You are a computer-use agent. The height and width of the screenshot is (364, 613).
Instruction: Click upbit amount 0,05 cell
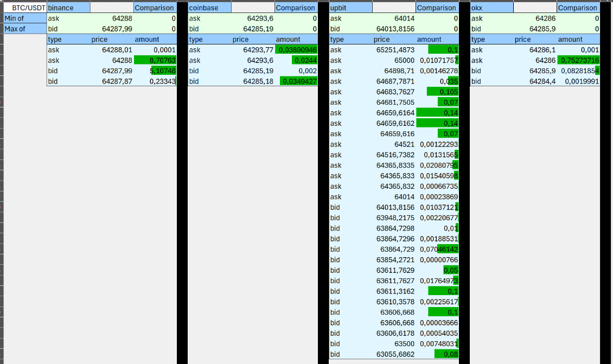(437, 271)
